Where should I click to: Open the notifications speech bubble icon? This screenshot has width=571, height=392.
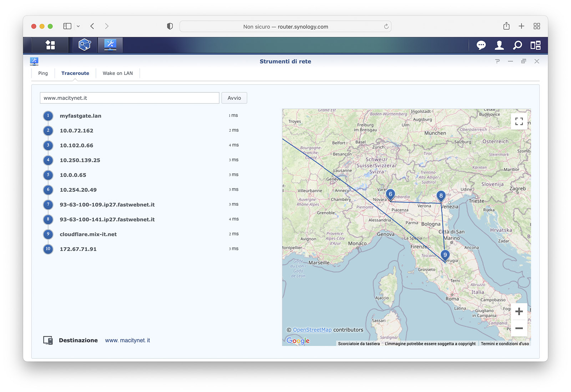pyautogui.click(x=481, y=45)
